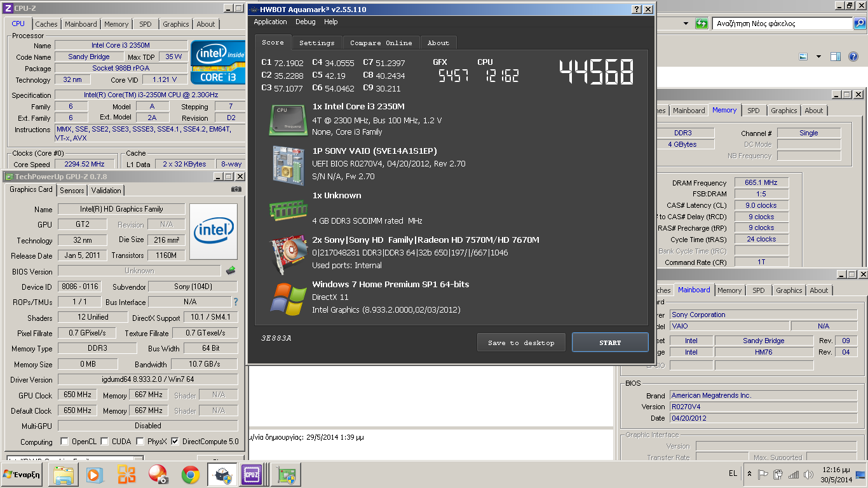
Task: Click the GFX score 5457
Action: (454, 76)
